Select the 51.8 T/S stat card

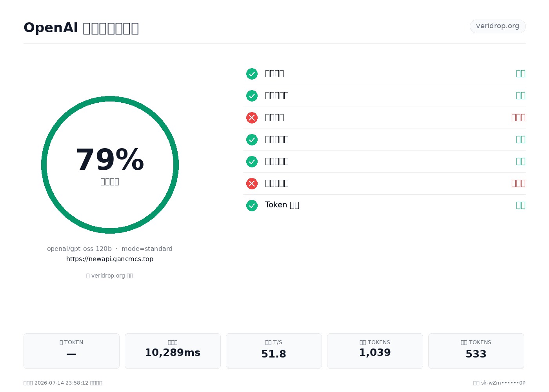click(x=274, y=351)
